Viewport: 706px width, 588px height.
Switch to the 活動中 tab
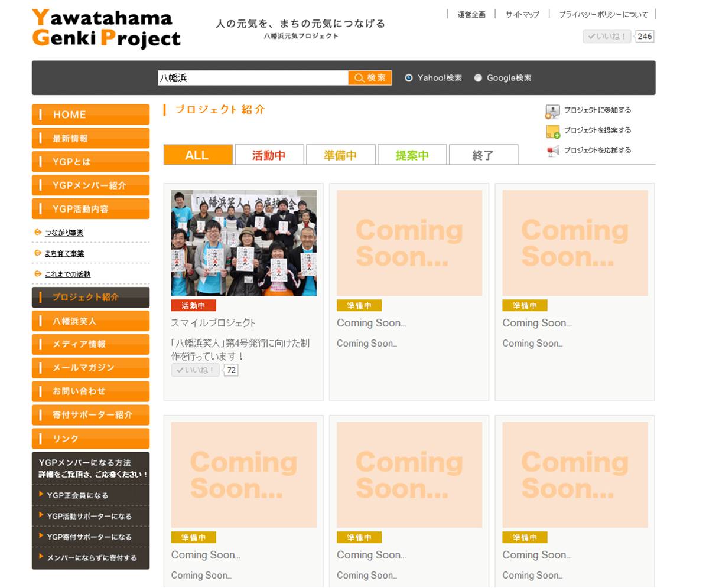(269, 155)
